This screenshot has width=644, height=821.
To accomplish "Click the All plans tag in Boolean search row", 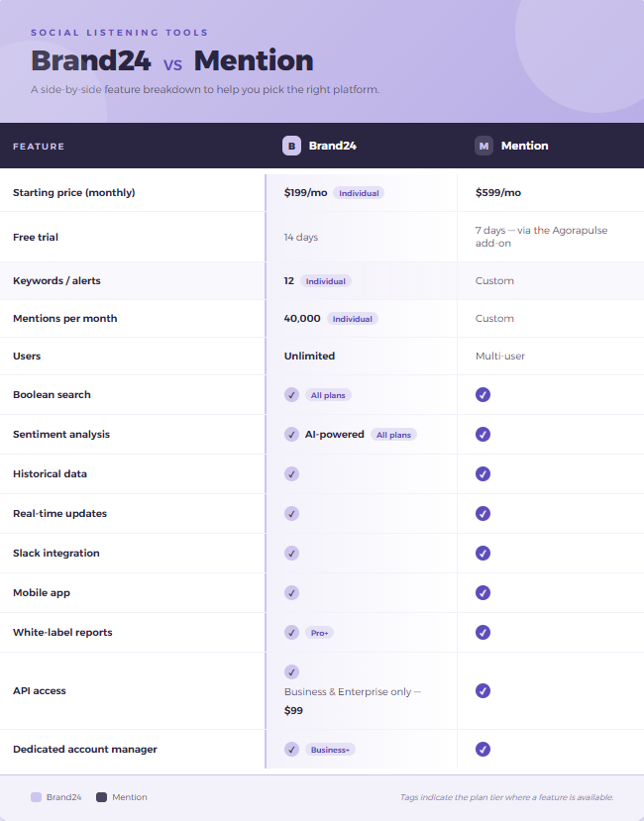I will (328, 395).
